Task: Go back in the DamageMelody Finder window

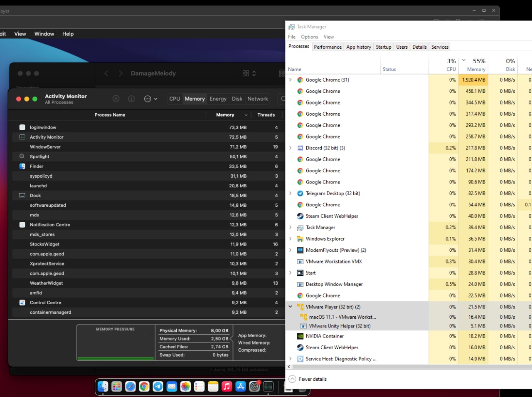Action: [106, 73]
